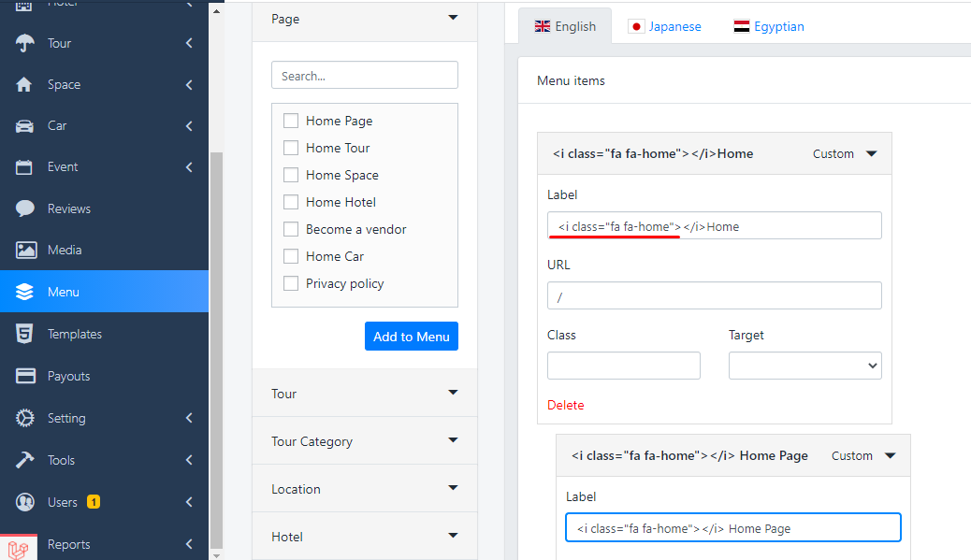Enable the Privacy policy checkbox

[291, 283]
